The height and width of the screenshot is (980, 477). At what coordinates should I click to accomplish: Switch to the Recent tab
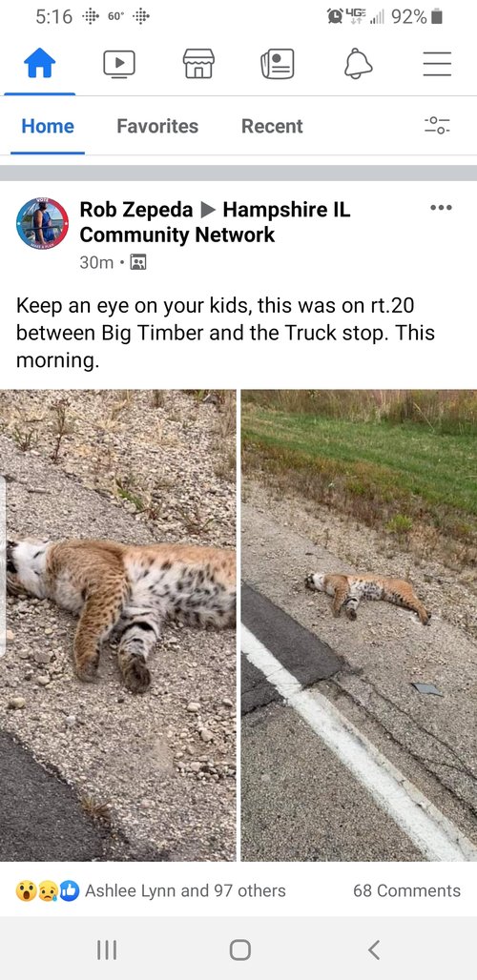(x=272, y=126)
